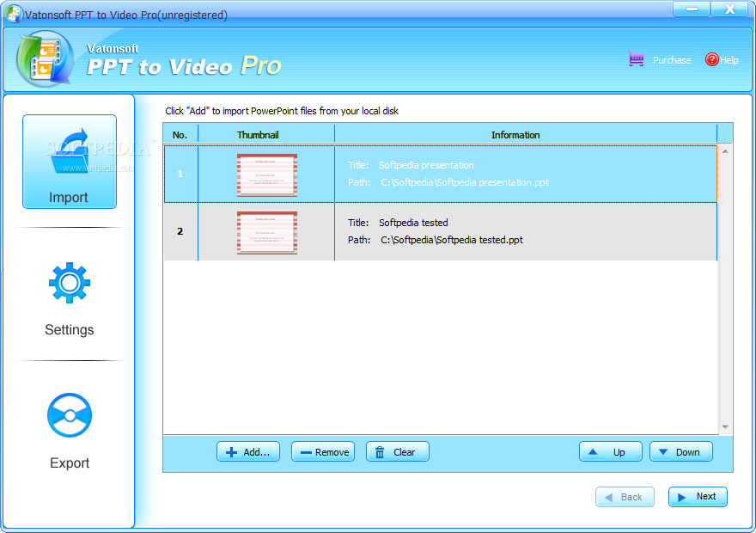
Task: Click title text 'Softpedia presentation'
Action: point(426,165)
